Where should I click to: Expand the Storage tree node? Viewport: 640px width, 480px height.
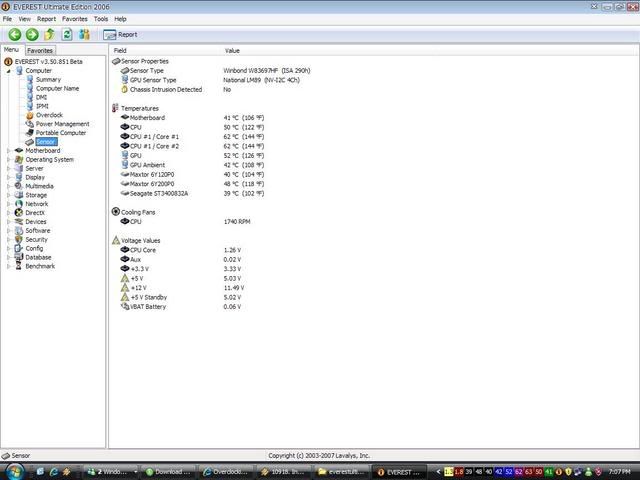pyautogui.click(x=9, y=195)
